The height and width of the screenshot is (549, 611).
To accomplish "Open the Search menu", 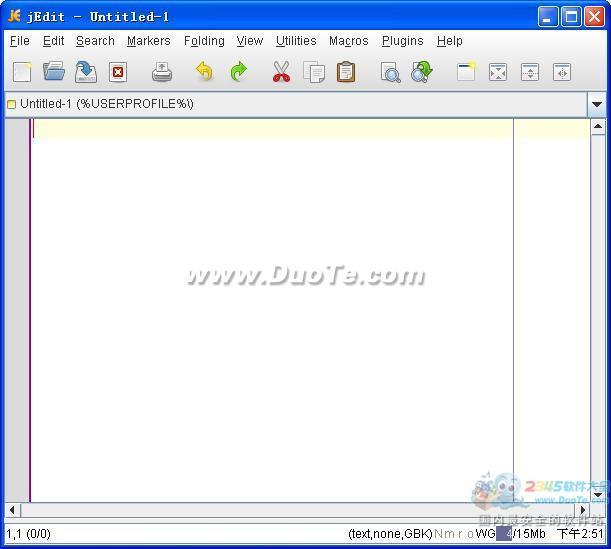I will (95, 41).
